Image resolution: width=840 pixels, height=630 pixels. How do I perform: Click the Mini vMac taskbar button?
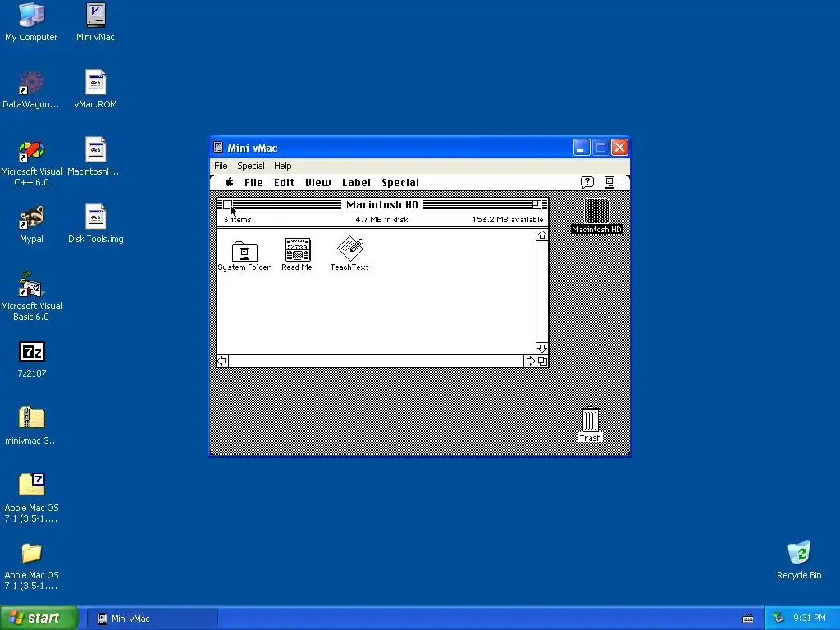pos(152,619)
